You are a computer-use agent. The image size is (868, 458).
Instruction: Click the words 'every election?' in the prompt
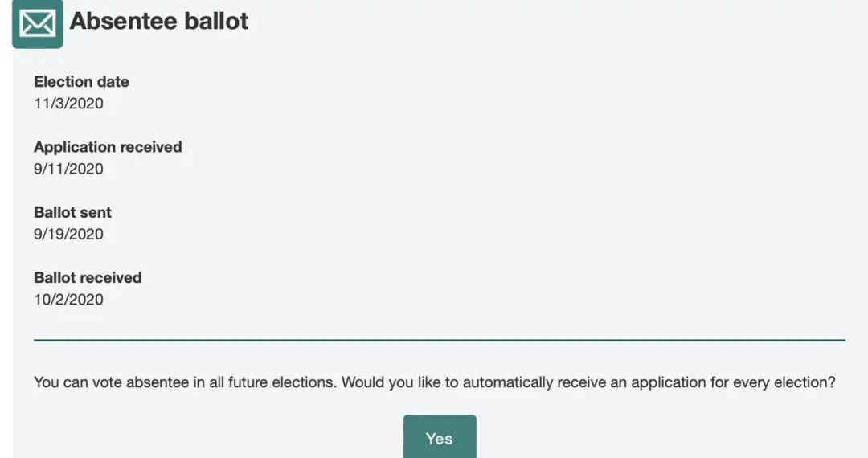click(784, 382)
